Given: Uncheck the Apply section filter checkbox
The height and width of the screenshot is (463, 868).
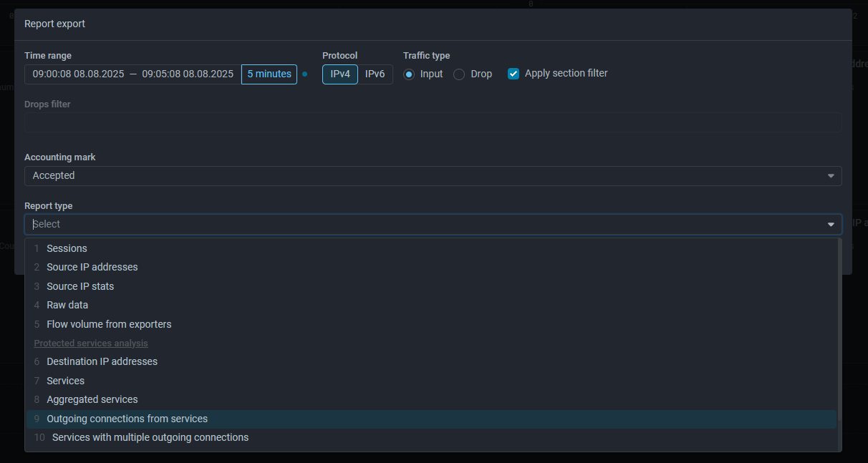Looking at the screenshot, I should click(513, 74).
